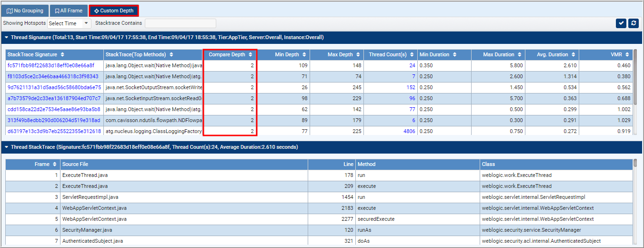Click the Class column header
Viewport: 644px width, 248px height.
click(x=556, y=164)
